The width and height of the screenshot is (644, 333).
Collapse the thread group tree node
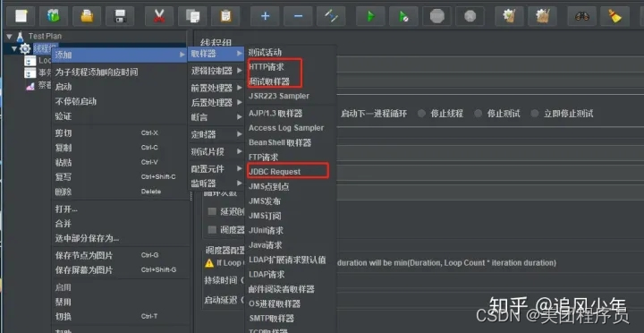[14, 49]
